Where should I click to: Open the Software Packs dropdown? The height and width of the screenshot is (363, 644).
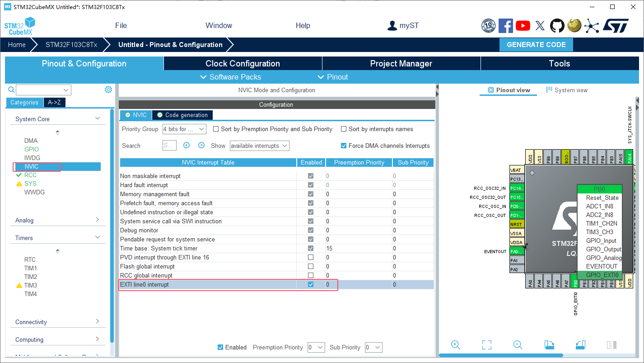[230, 77]
